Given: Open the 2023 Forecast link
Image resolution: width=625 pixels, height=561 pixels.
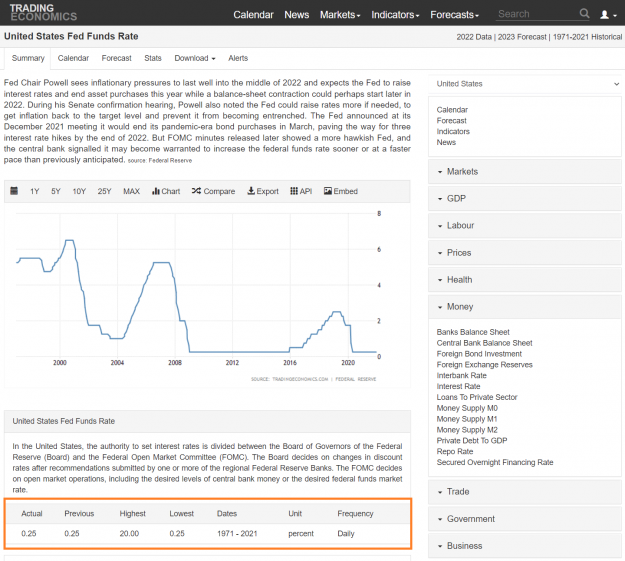Looking at the screenshot, I should click(x=522, y=37).
